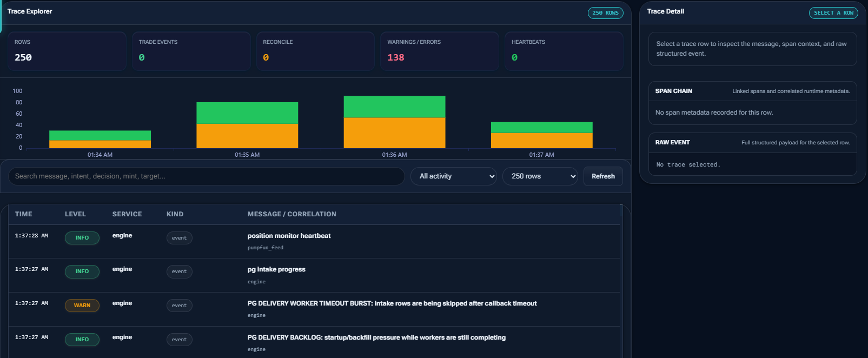This screenshot has height=358, width=868.
Task: Select the HEARTBEATS stat card
Action: (x=564, y=51)
